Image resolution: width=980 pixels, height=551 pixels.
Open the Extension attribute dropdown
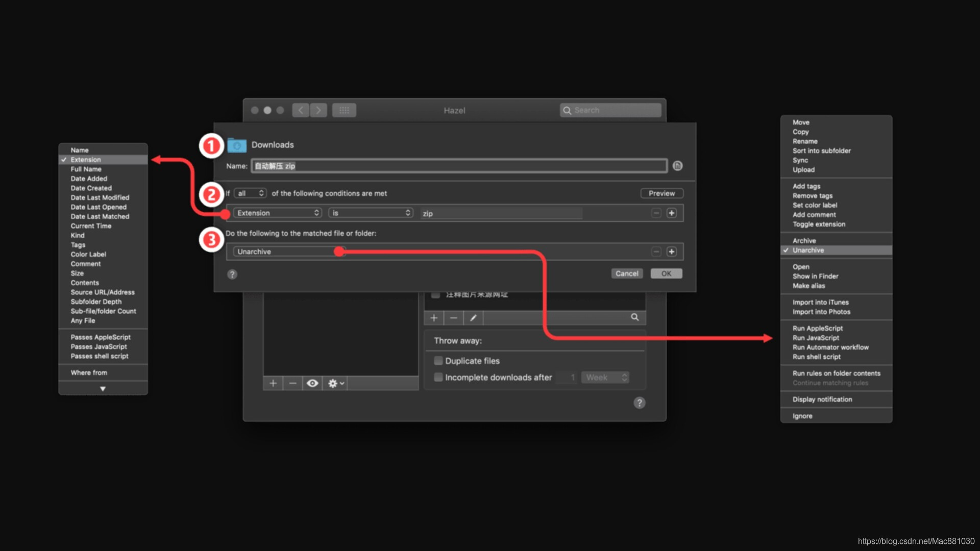tap(278, 213)
